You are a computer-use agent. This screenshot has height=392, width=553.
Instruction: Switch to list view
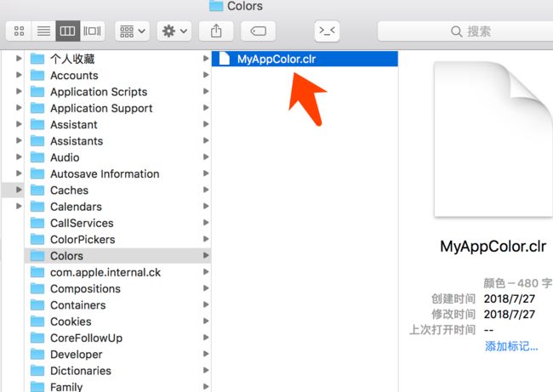coord(43,31)
